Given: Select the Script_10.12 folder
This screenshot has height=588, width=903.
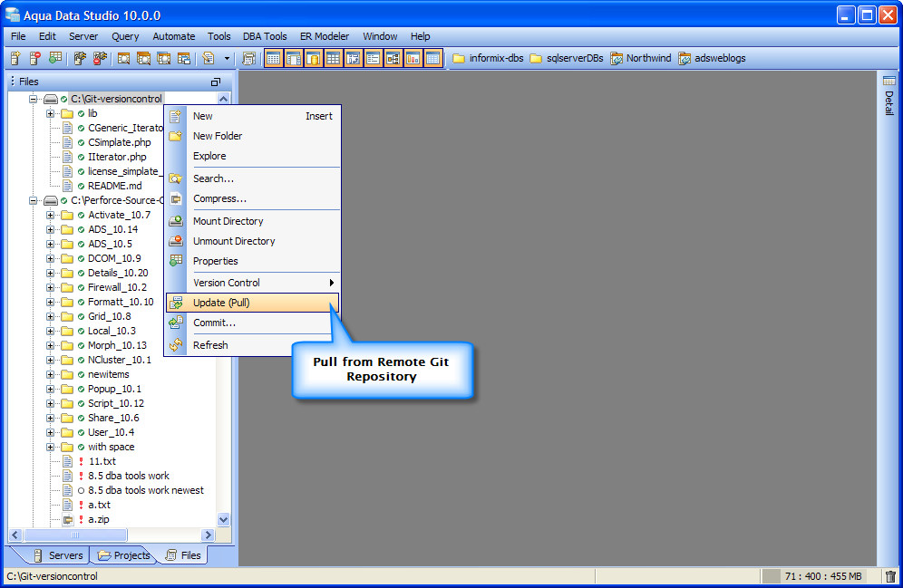Looking at the screenshot, I should click(116, 403).
